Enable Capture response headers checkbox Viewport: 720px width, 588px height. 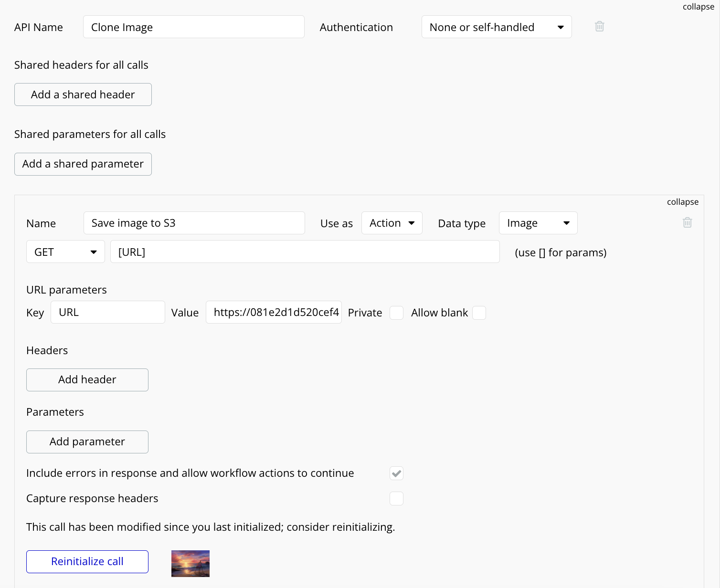coord(396,498)
